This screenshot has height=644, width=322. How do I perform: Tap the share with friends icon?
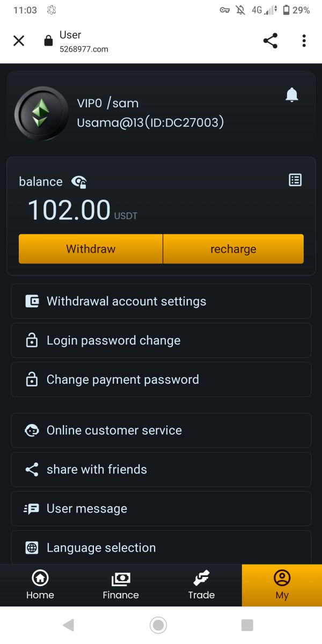(x=32, y=470)
